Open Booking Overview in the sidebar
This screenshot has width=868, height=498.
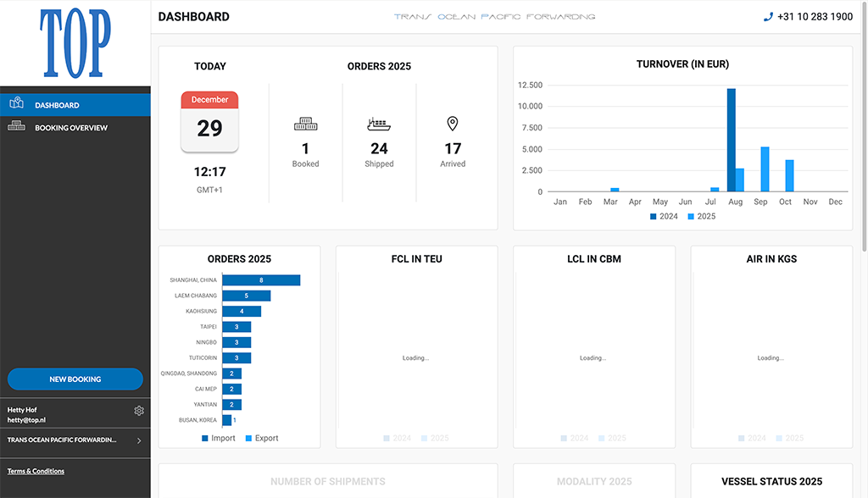click(x=71, y=128)
